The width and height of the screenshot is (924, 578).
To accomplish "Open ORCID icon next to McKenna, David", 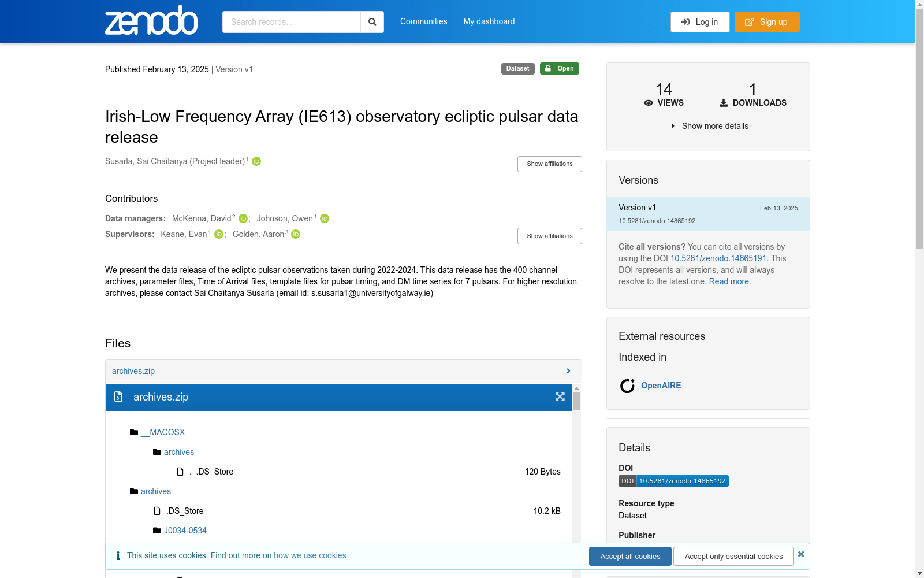I will click(x=243, y=218).
